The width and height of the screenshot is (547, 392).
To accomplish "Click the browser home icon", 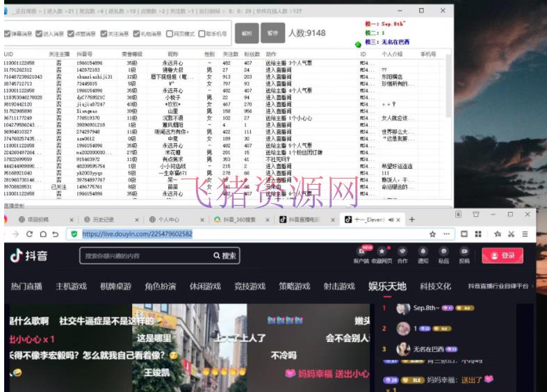I will coord(43,234).
